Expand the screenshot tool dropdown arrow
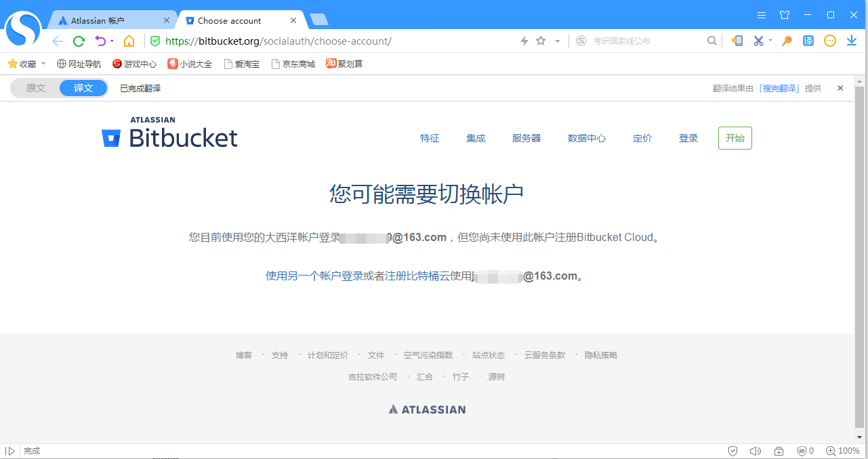The image size is (868, 459). click(770, 41)
